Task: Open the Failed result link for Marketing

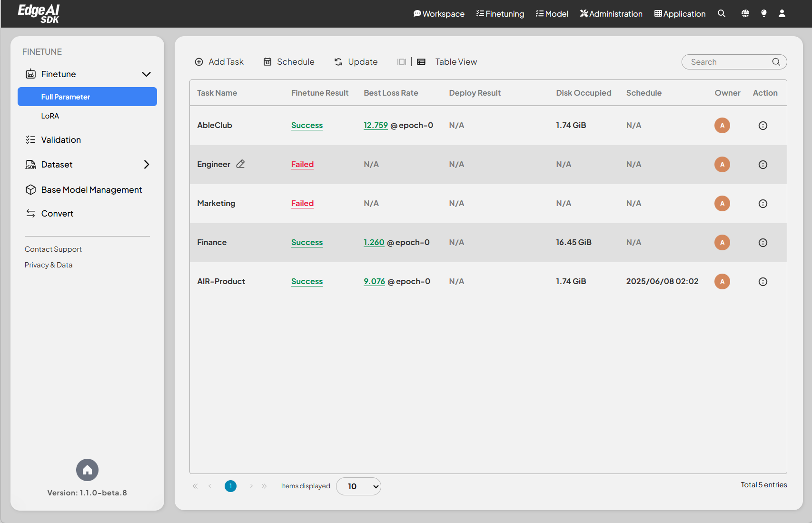Action: pos(302,204)
